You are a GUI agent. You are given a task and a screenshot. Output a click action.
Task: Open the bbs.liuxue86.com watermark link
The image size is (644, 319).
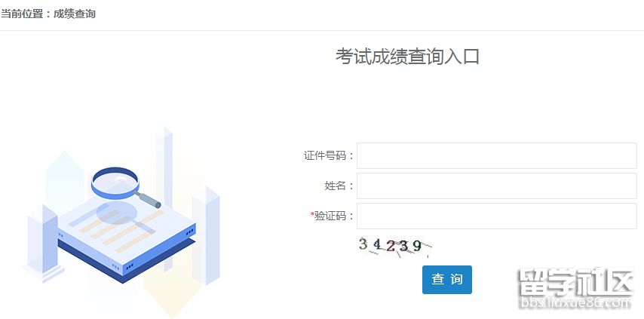coord(575,304)
